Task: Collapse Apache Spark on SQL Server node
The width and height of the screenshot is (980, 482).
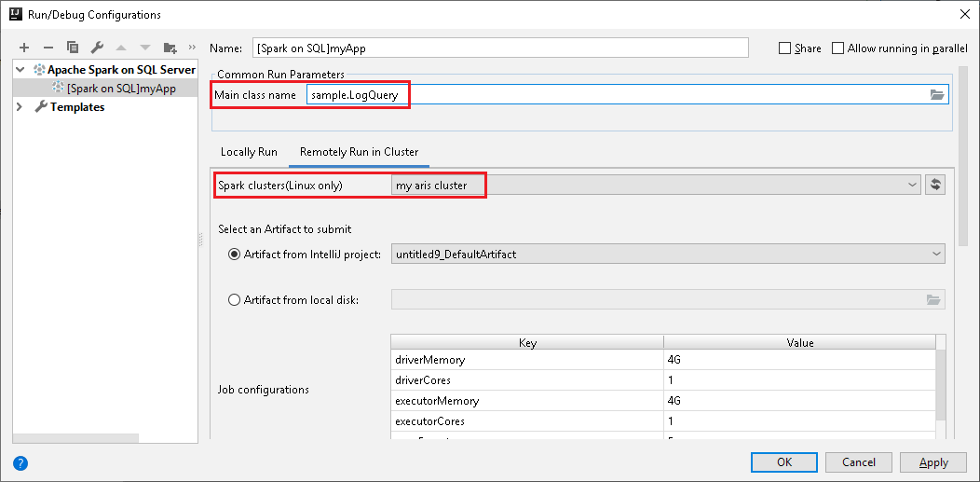Action: click(x=20, y=69)
